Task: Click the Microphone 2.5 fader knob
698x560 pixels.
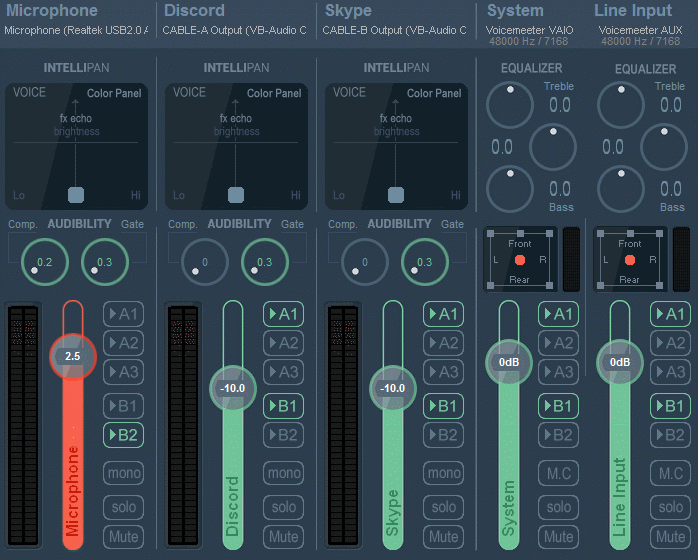Action: [x=73, y=356]
